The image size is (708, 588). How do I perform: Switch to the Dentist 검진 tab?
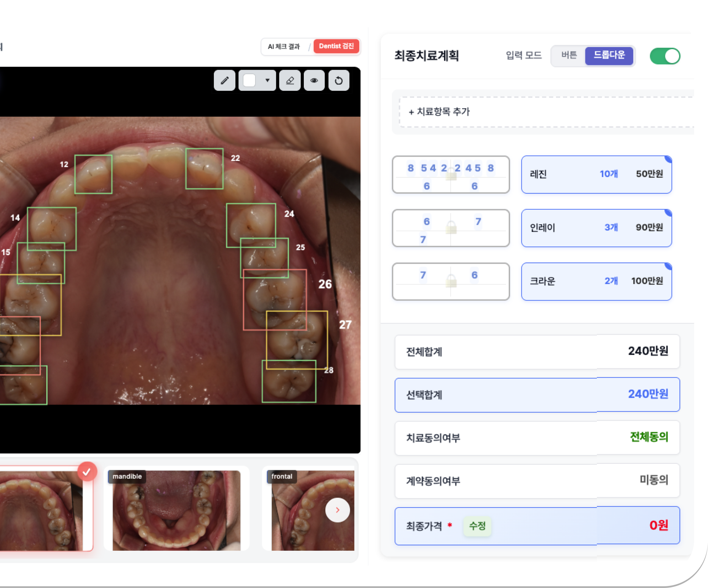coord(336,47)
